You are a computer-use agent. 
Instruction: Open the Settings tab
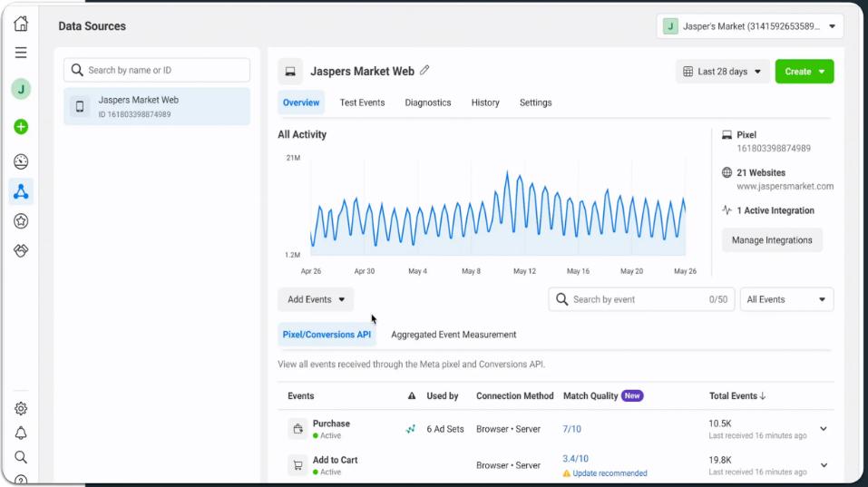[536, 102]
